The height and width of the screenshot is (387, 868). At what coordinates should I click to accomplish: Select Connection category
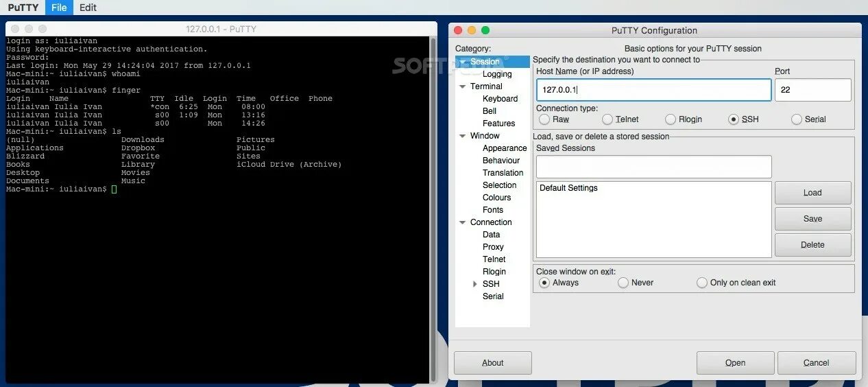[491, 222]
